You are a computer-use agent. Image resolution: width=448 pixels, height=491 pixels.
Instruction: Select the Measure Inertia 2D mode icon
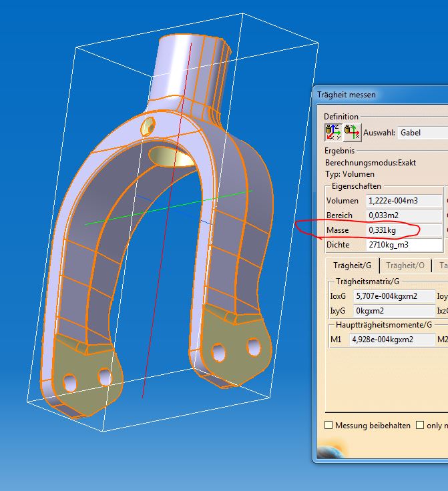tap(352, 133)
